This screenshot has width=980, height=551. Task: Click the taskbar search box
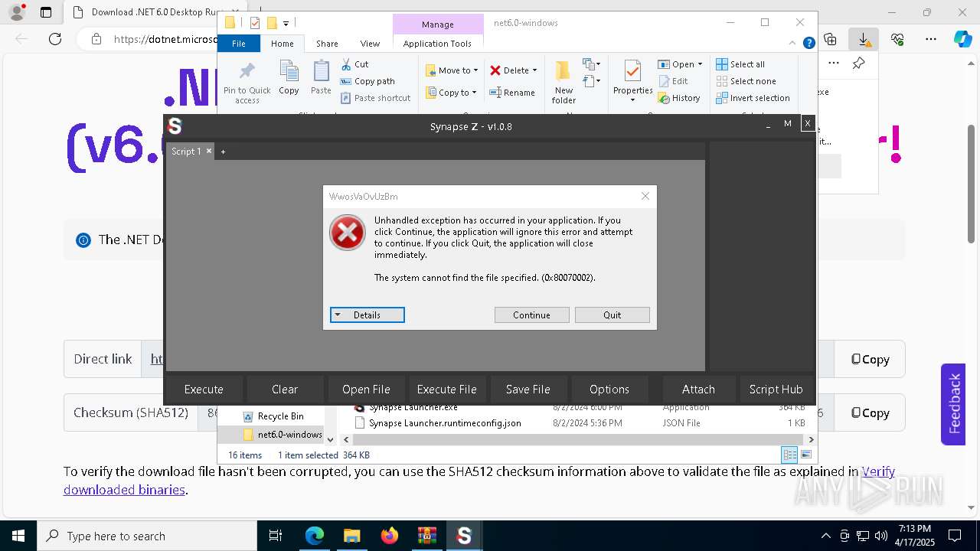[x=147, y=536]
